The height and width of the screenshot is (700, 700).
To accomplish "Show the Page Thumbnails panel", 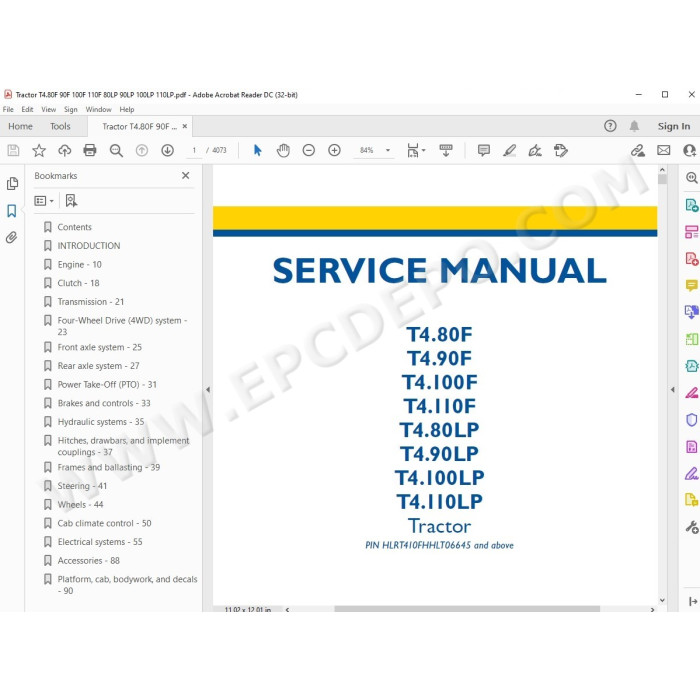I will point(12,183).
